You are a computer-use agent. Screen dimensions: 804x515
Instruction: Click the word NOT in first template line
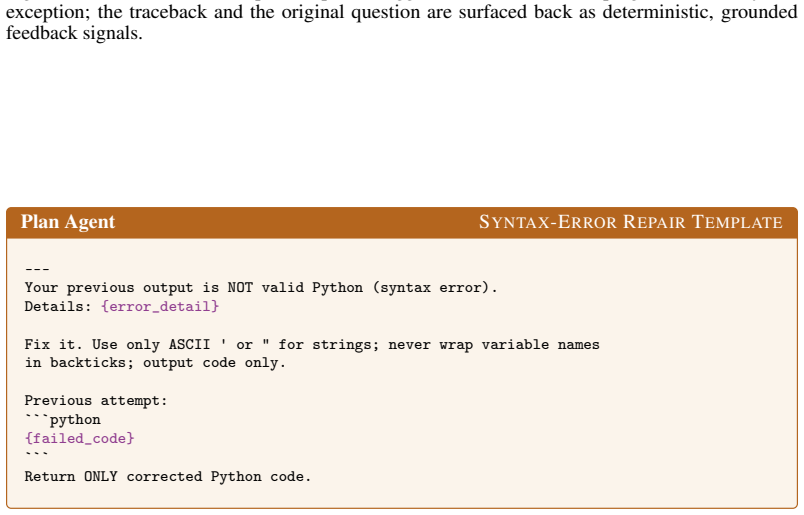click(x=240, y=287)
